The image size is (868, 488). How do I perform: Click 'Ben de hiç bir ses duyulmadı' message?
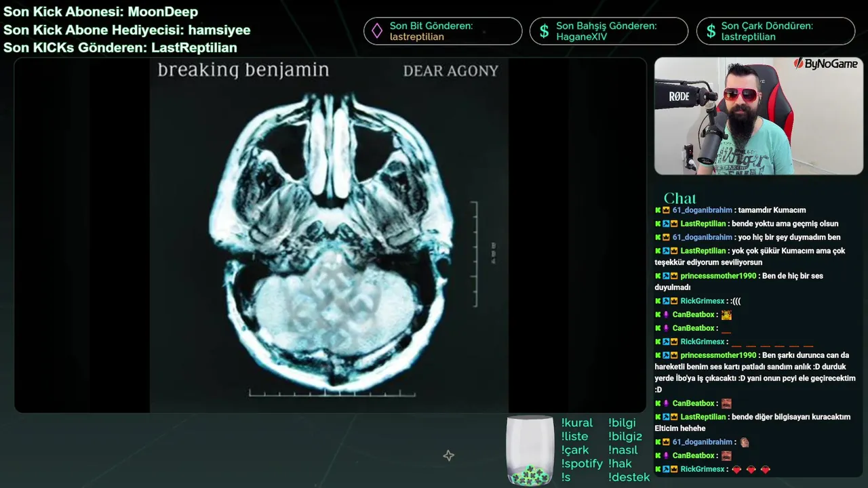tap(739, 281)
